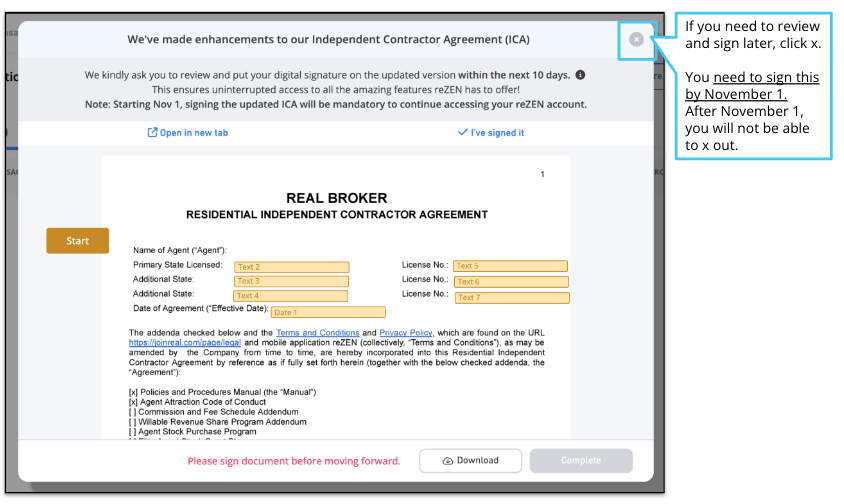844x504 pixels.
Task: Click the 'Note: Starting Nov 1' notice text
Action: (336, 104)
